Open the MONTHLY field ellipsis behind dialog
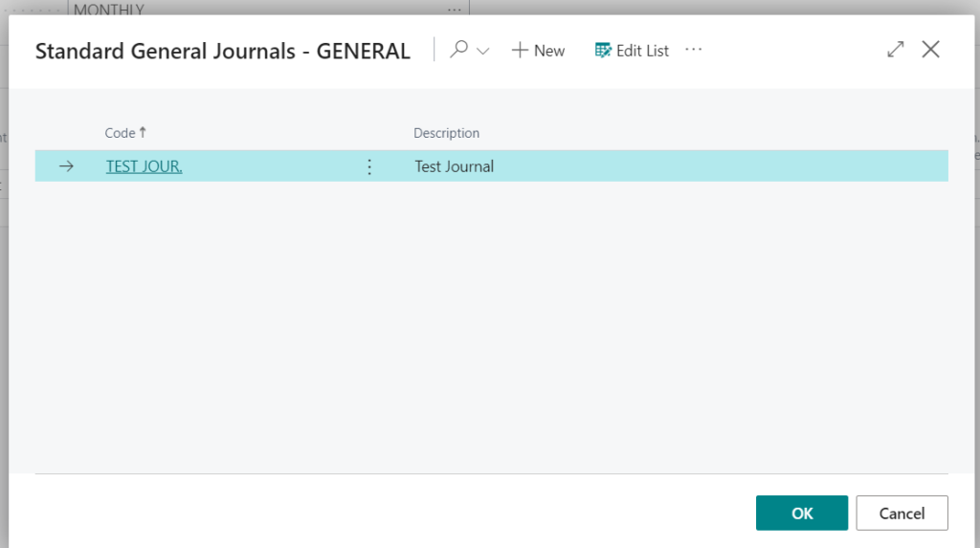The image size is (980, 548). tap(455, 9)
